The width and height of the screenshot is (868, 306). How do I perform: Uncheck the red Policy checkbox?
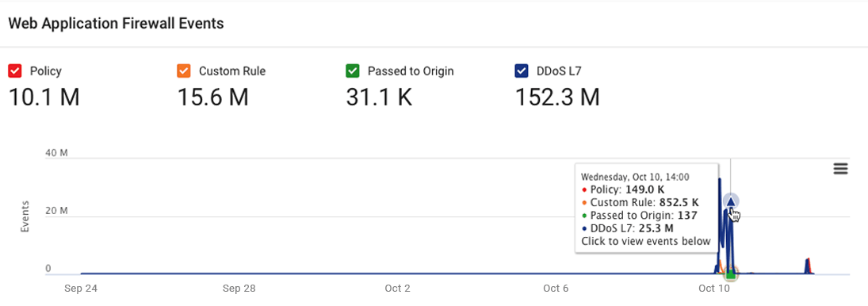point(15,71)
